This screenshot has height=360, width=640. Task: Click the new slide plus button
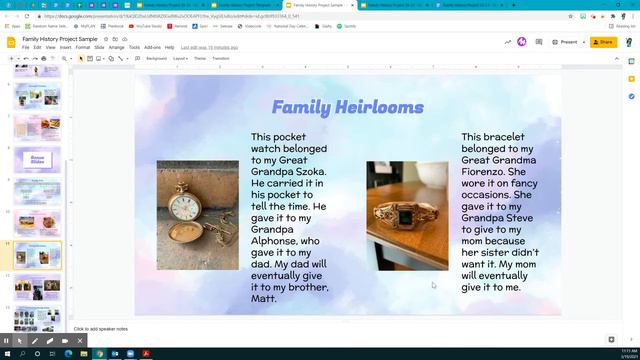(11, 59)
